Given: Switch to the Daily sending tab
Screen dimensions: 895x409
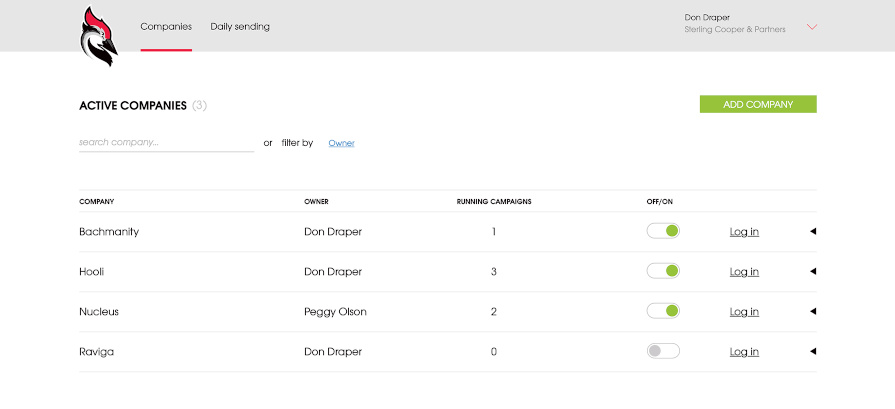Looking at the screenshot, I should tap(240, 26).
